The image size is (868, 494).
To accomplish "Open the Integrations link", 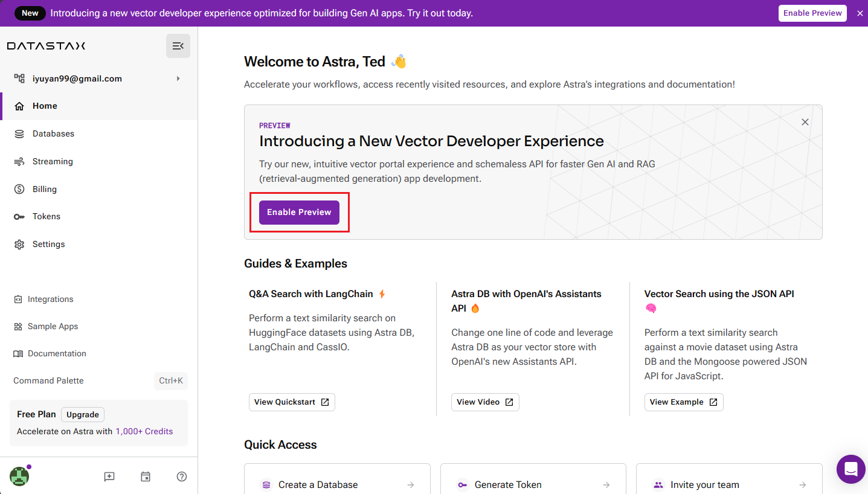I will click(50, 299).
